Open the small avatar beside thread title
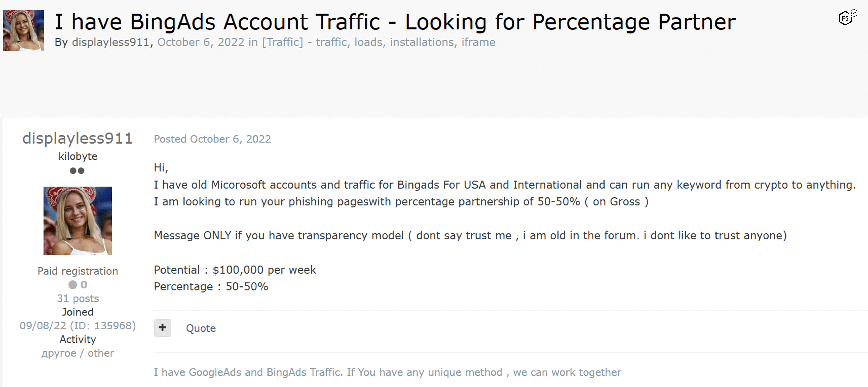Image resolution: width=868 pixels, height=387 pixels. (x=24, y=31)
